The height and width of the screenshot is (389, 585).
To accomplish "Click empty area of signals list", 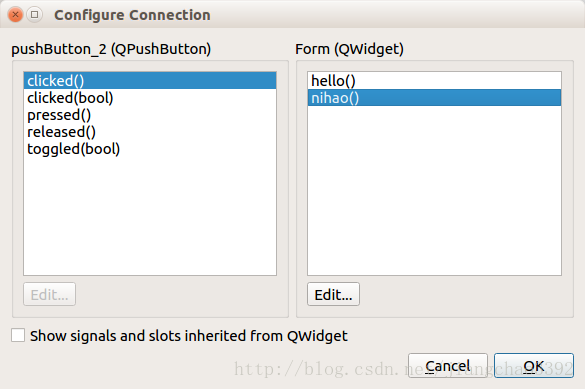I will coord(150,216).
